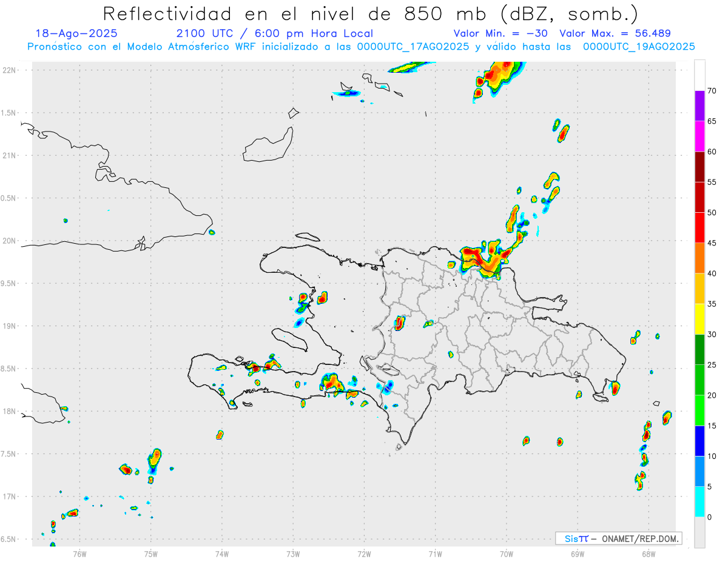
Task: Select the colorbar value label '60'
Action: (x=712, y=152)
